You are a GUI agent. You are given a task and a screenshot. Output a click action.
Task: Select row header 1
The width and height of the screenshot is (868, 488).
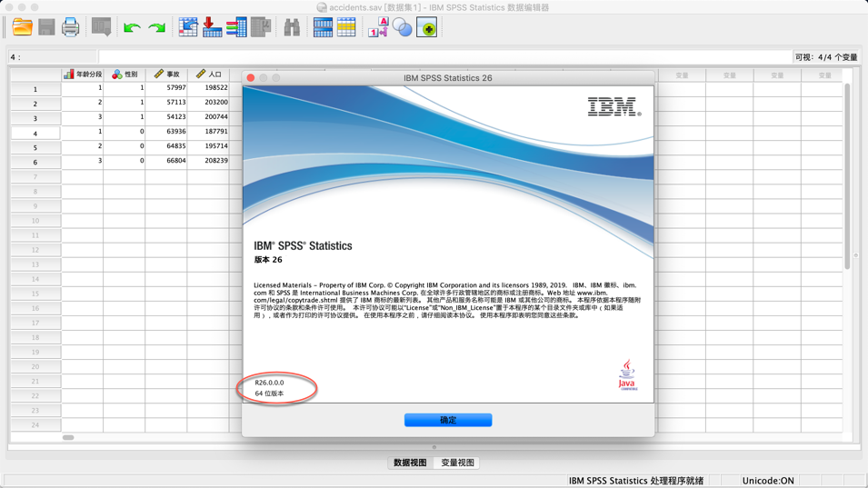click(x=35, y=89)
